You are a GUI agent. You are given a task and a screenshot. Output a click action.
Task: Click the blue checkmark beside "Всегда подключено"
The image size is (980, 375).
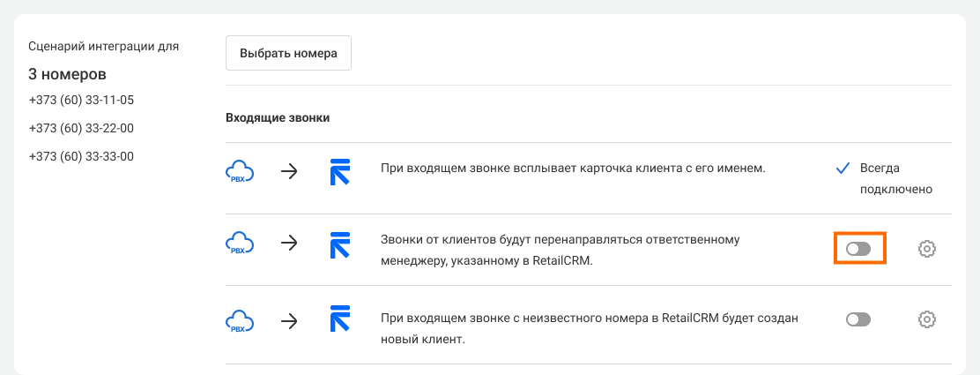(843, 169)
